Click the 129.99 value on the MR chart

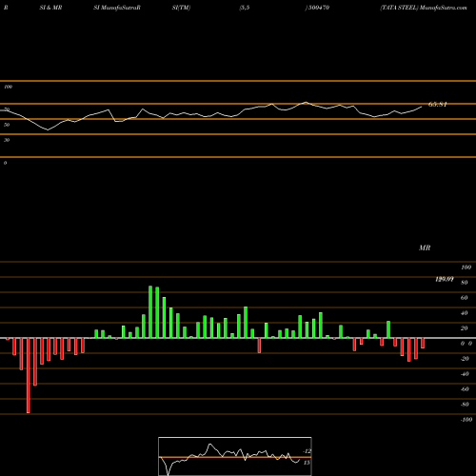point(445,279)
